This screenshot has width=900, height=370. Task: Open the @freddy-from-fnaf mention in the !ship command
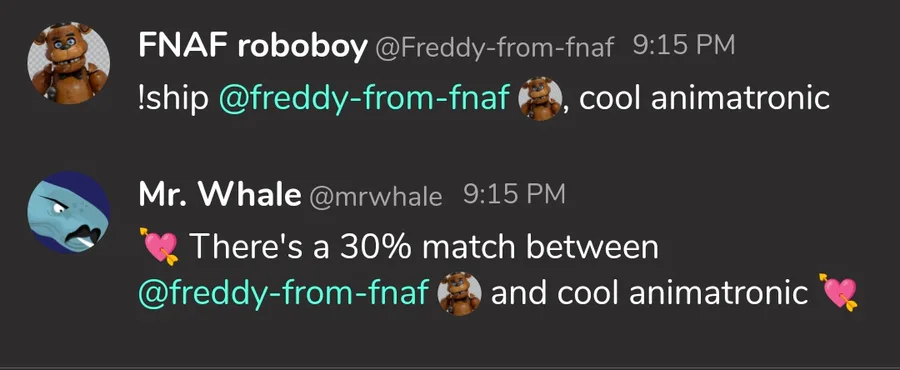point(364,100)
